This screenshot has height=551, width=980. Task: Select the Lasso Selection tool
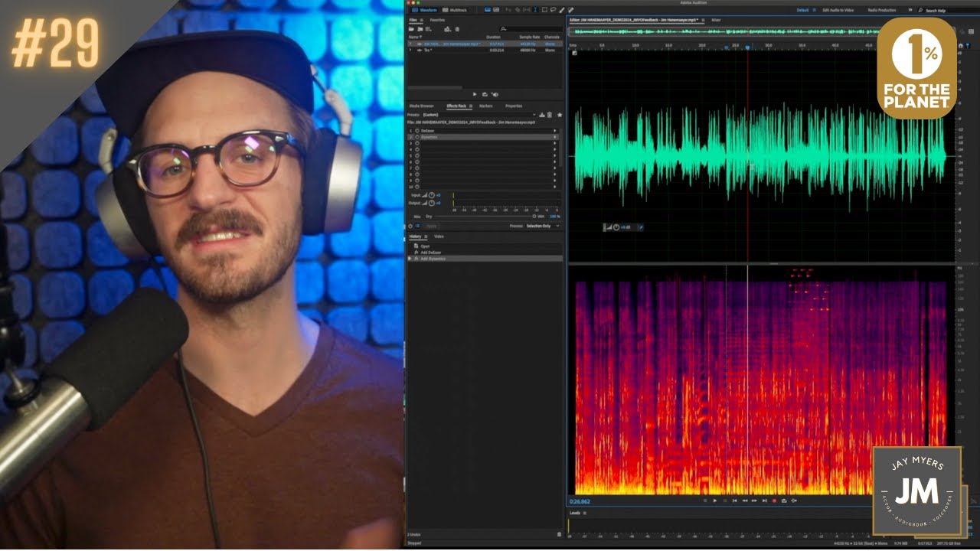pos(552,10)
